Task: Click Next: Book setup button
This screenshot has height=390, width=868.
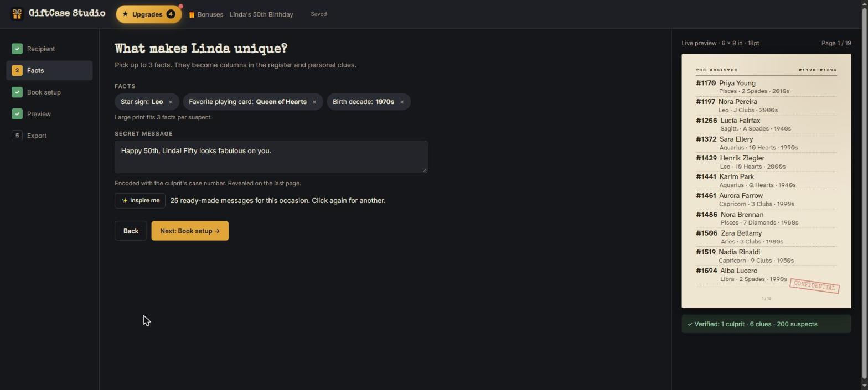Action: click(x=190, y=231)
